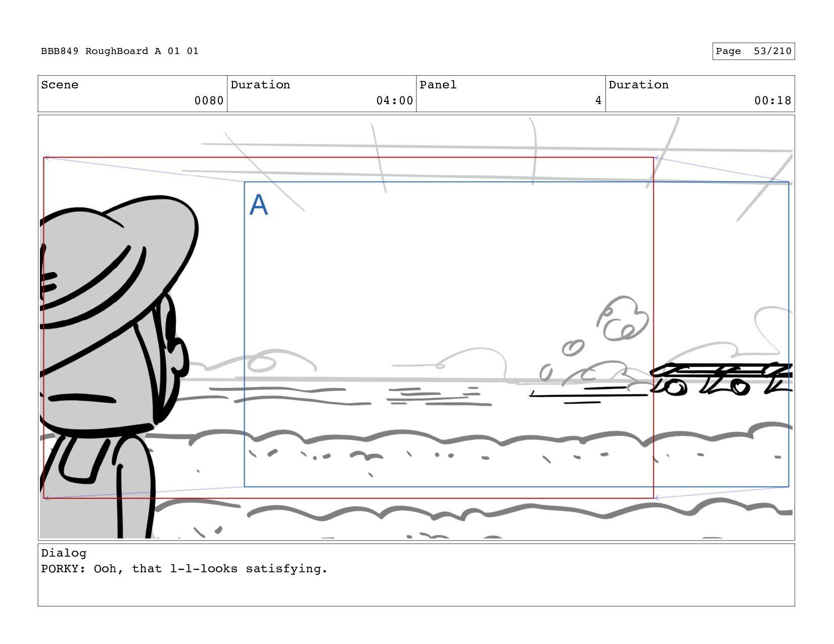Click the car sketch at right of panel
834x644 pixels.
pos(722,379)
